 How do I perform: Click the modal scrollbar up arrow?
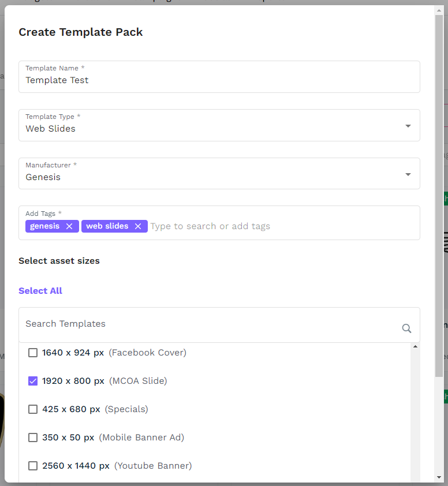point(439,9)
